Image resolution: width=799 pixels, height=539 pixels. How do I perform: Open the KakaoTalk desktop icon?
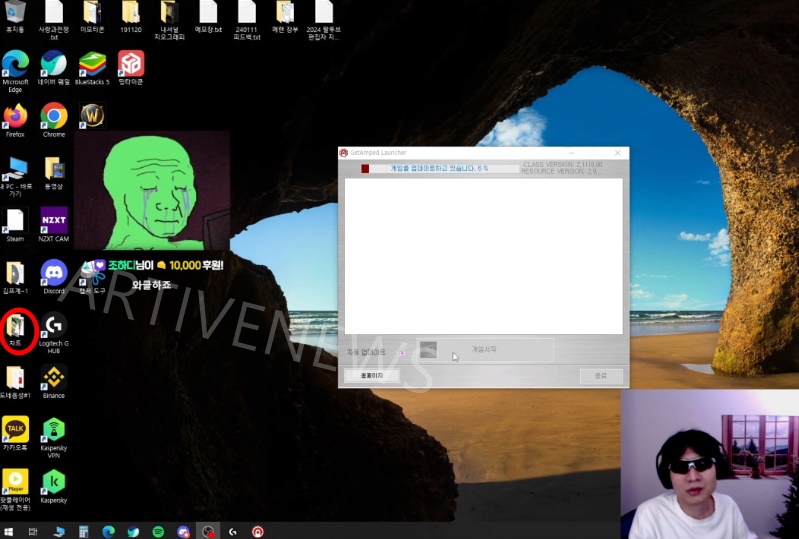click(x=15, y=430)
